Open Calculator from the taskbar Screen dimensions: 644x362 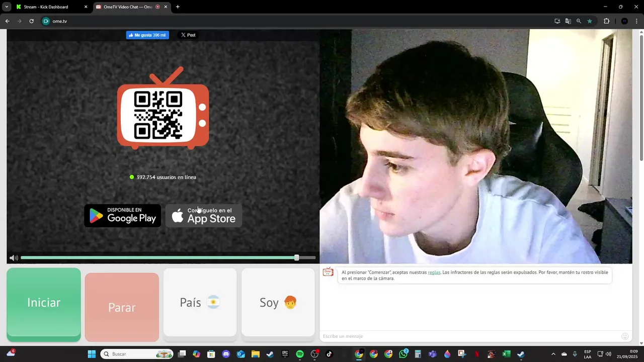coord(418,354)
